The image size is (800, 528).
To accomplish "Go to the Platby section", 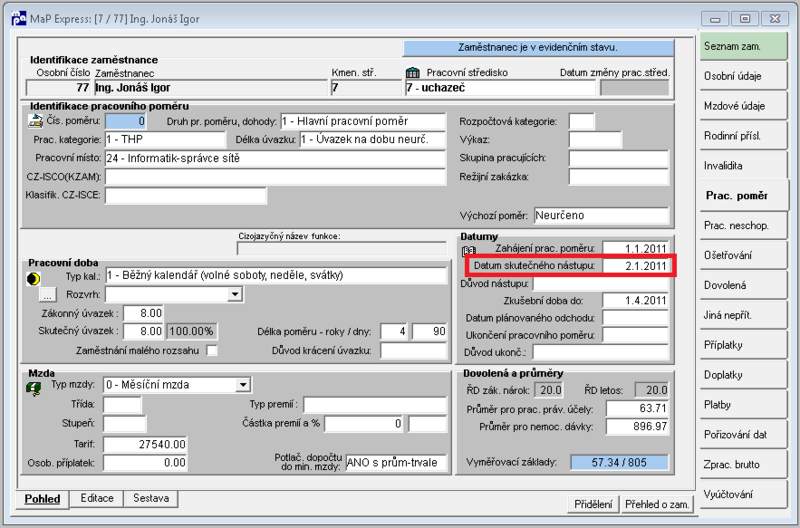I will (x=743, y=405).
